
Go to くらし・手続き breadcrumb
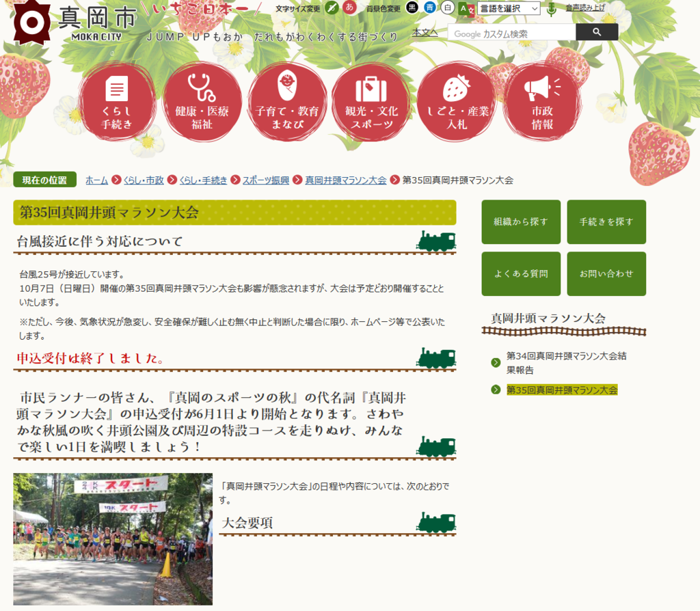[203, 180]
